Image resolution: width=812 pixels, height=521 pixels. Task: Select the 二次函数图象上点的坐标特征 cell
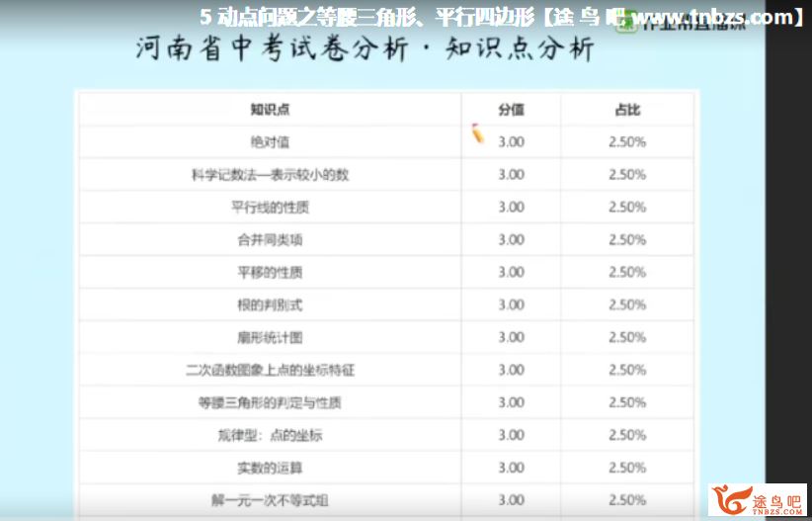[x=270, y=371]
